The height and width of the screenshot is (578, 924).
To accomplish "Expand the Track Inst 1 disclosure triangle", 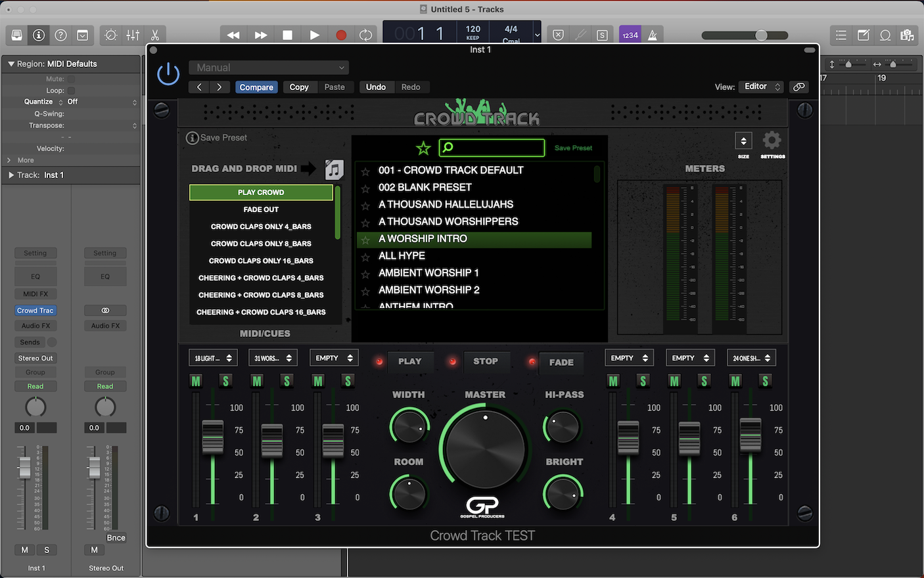I will (11, 175).
